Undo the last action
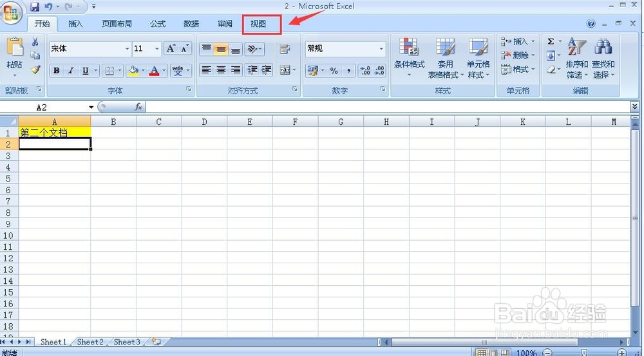 point(48,6)
